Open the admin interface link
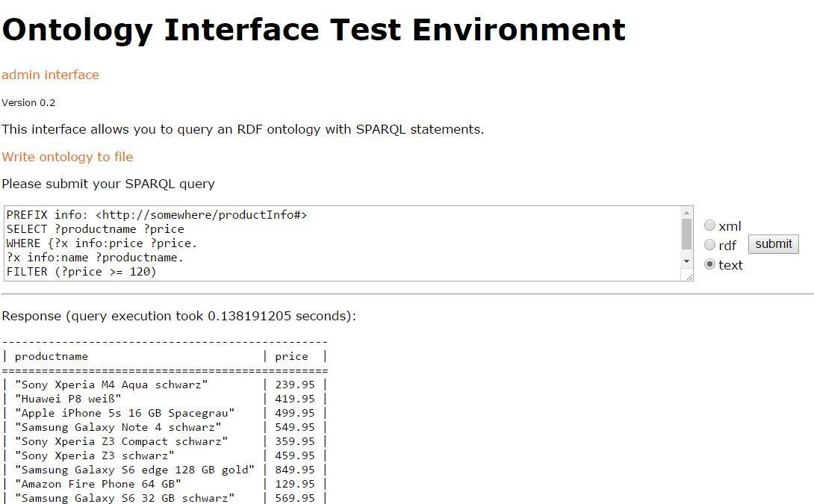The height and width of the screenshot is (504, 814). click(x=50, y=75)
